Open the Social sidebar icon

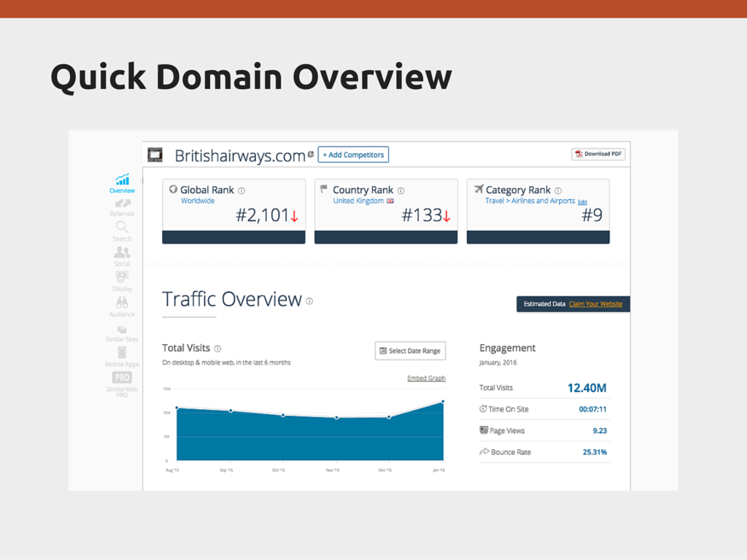pyautogui.click(x=122, y=253)
